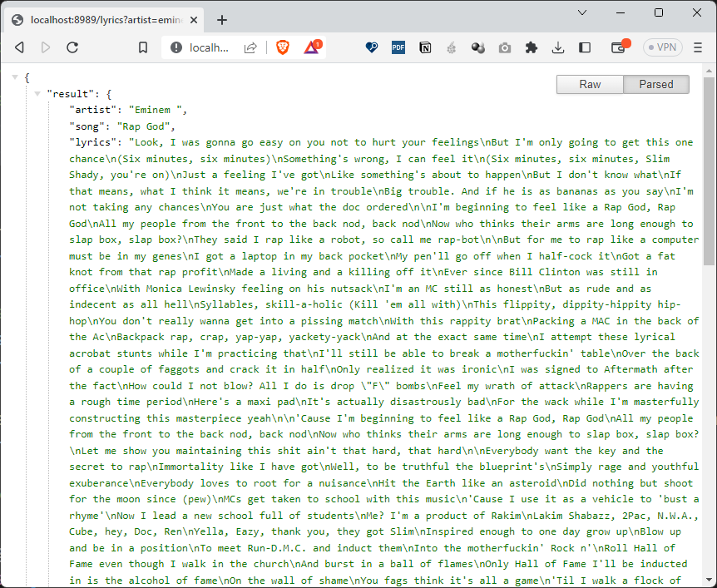This screenshot has width=717, height=588.
Task: Bookmark this page
Action: coord(142,47)
